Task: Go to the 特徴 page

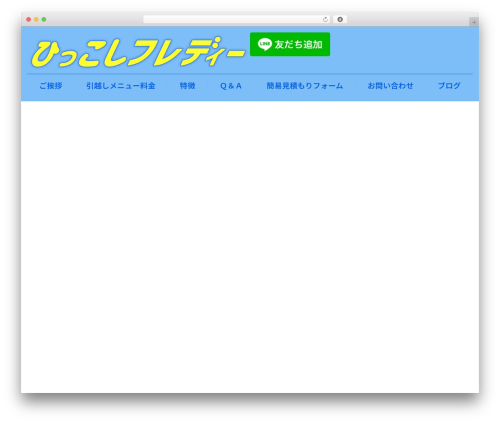Action: pyautogui.click(x=187, y=86)
